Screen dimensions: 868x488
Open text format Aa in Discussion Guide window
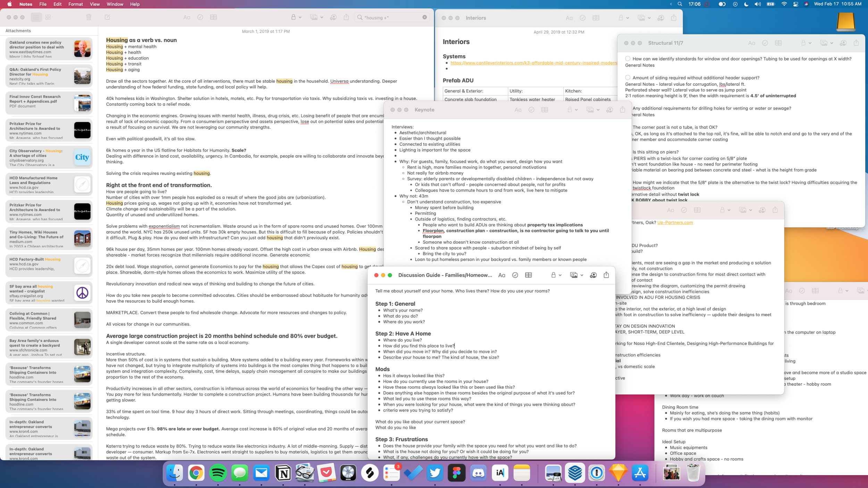[x=501, y=275]
